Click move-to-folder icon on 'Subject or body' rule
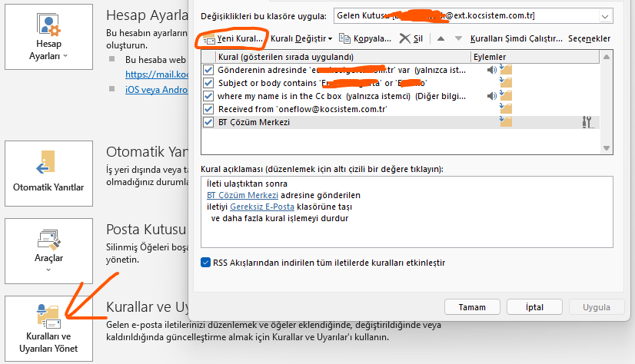Viewport: 635px width, 364px height. coord(506,82)
